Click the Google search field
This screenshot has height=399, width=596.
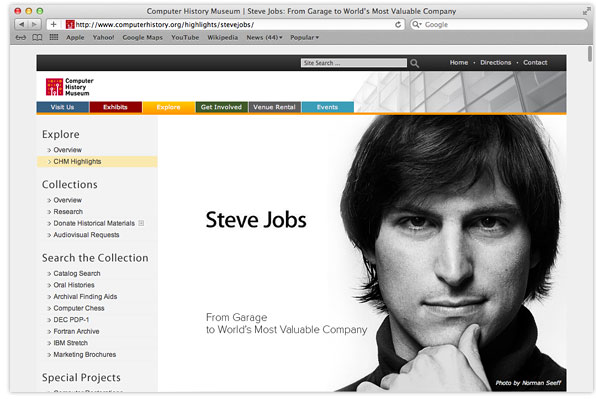499,25
